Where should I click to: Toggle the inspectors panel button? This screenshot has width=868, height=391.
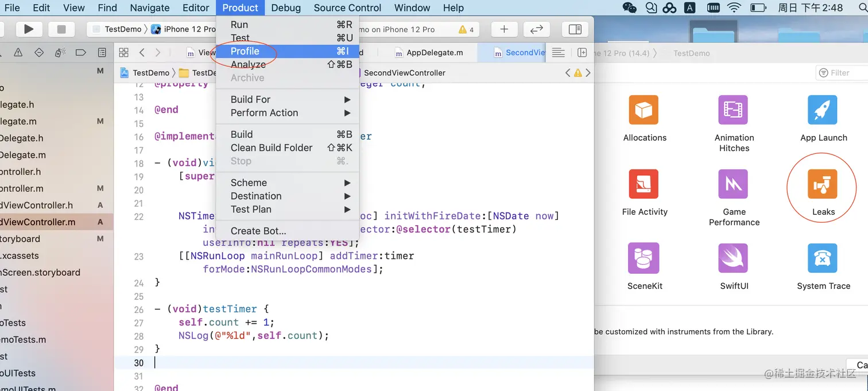coord(575,29)
